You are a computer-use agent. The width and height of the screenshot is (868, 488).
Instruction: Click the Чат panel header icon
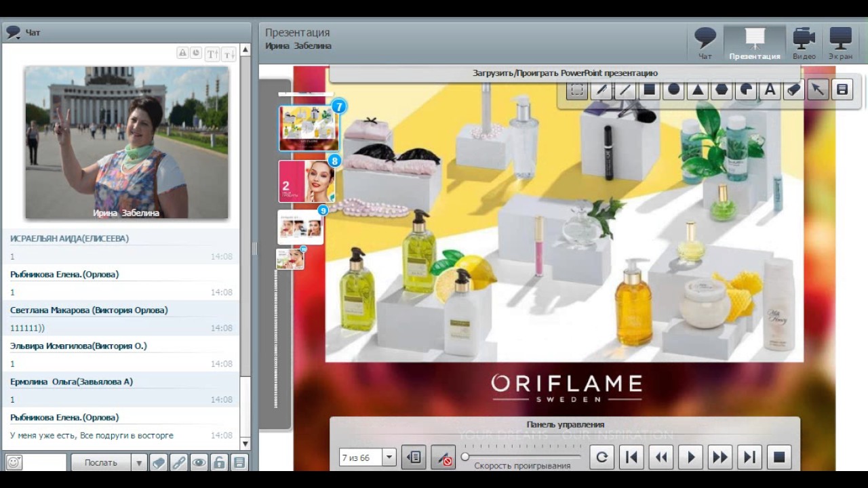pyautogui.click(x=13, y=32)
